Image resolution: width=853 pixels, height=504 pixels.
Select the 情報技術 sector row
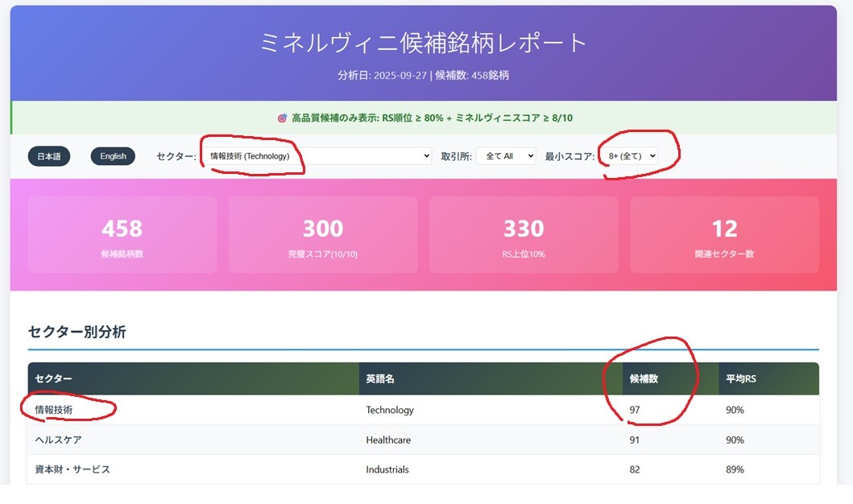coord(54,410)
